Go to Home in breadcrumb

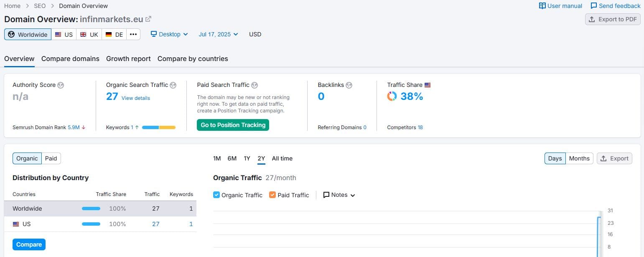[x=12, y=6]
